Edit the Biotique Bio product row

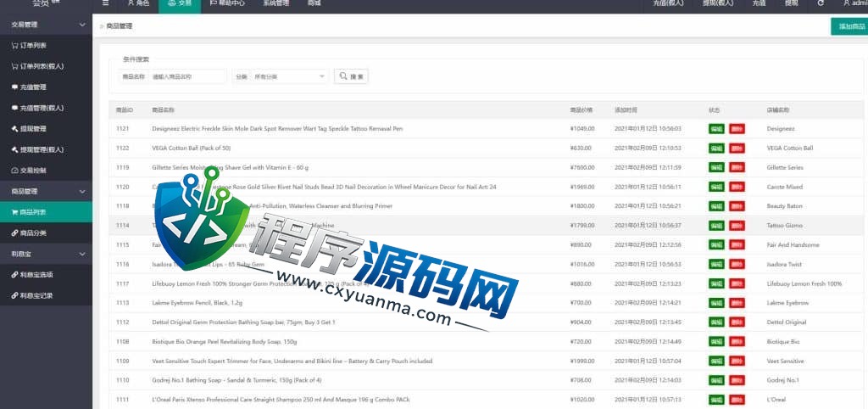pyautogui.click(x=716, y=341)
